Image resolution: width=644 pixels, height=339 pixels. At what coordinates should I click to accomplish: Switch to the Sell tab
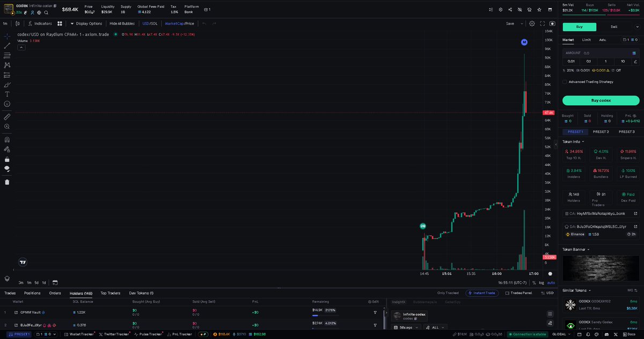point(614,27)
